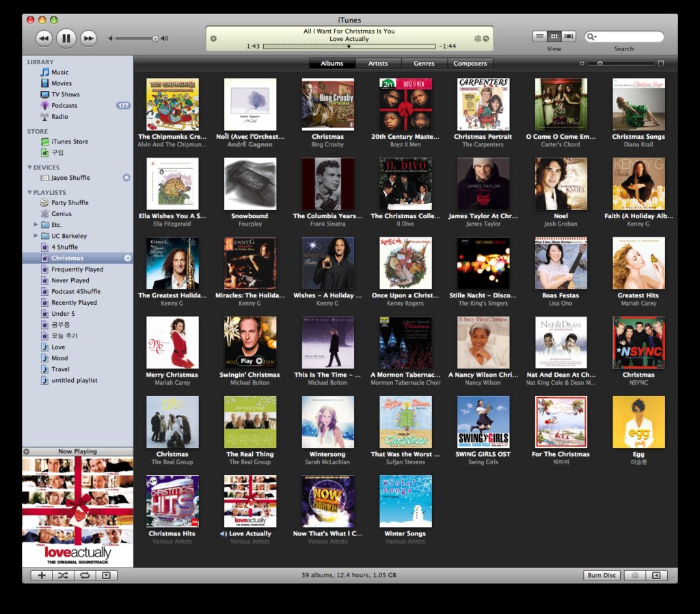This screenshot has width=700, height=614.
Task: Click the add playlist plus button
Action: 42,576
